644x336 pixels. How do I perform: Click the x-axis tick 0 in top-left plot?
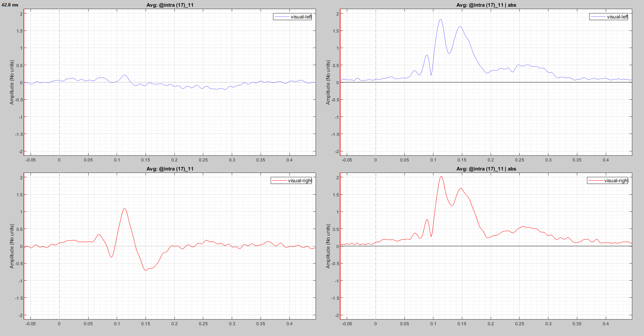[x=59, y=160]
